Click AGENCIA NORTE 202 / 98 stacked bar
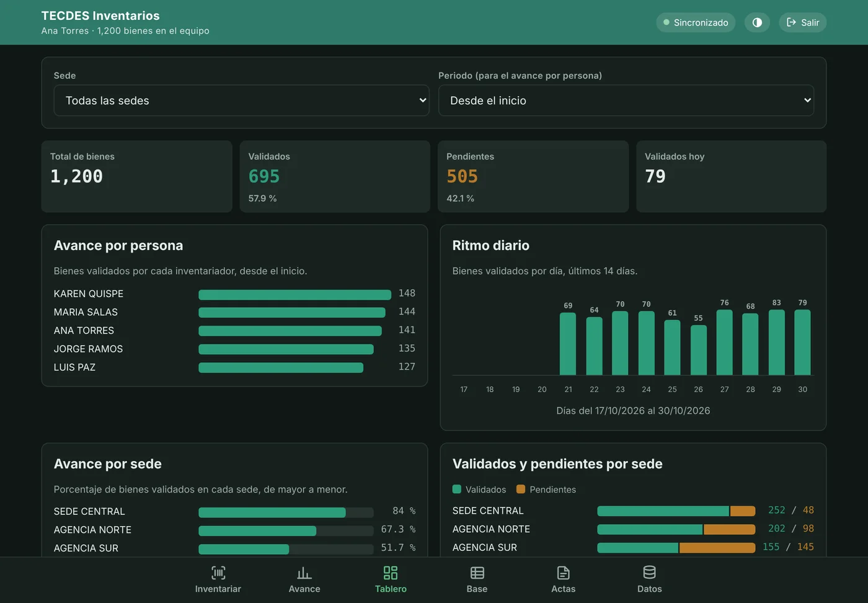 coord(676,529)
